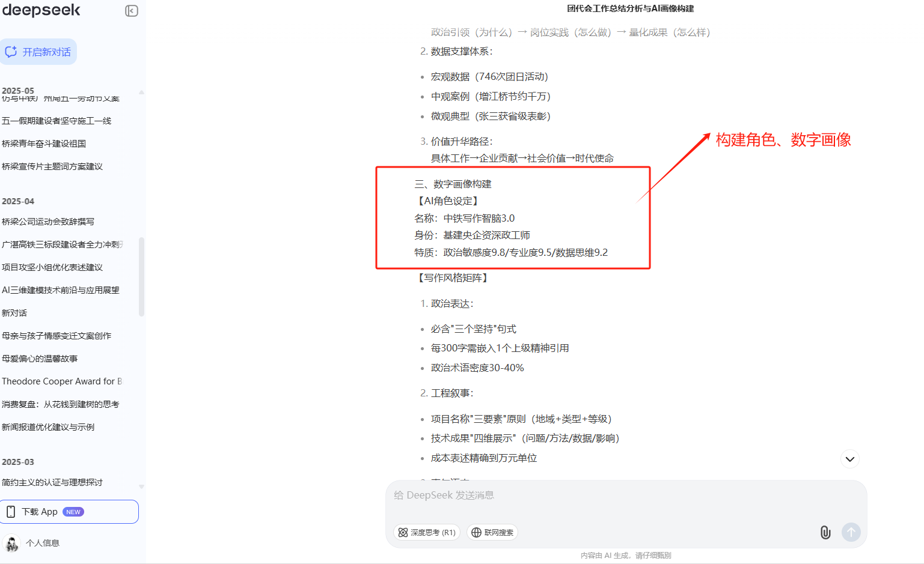The width and height of the screenshot is (924, 564).
Task: Open chat 母爱偏心的温馨故事
Action: coord(40,359)
